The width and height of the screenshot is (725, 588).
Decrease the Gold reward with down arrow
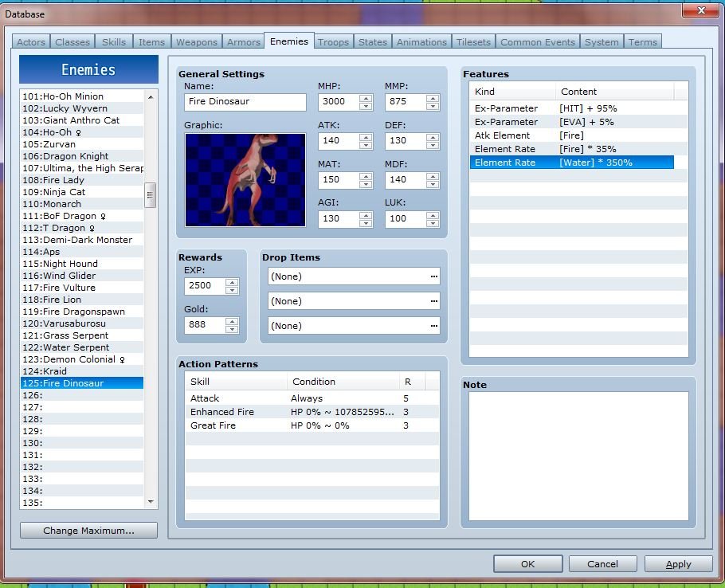tap(232, 329)
